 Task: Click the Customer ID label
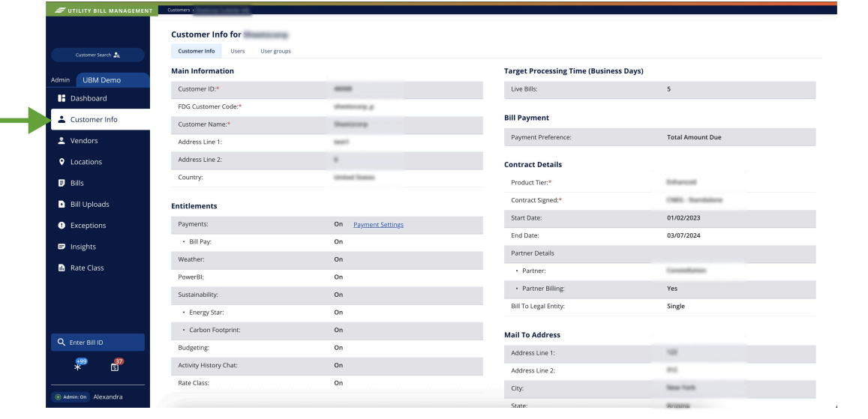(x=199, y=89)
